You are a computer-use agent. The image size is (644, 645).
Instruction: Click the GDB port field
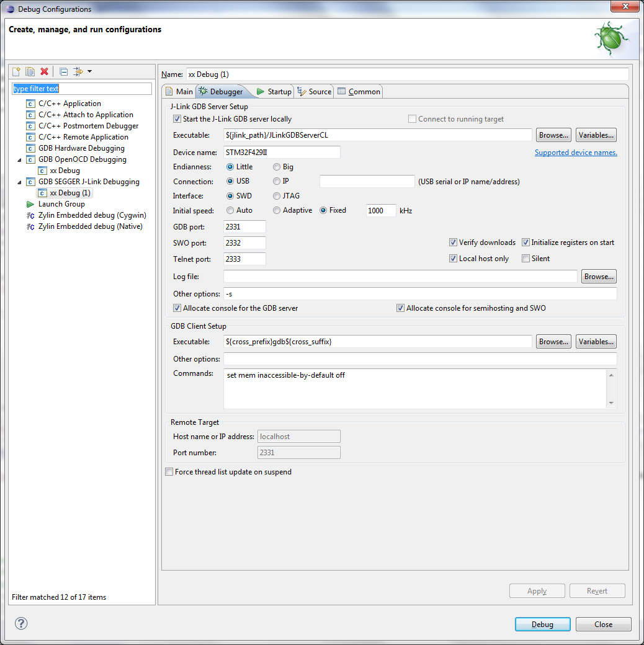point(244,226)
